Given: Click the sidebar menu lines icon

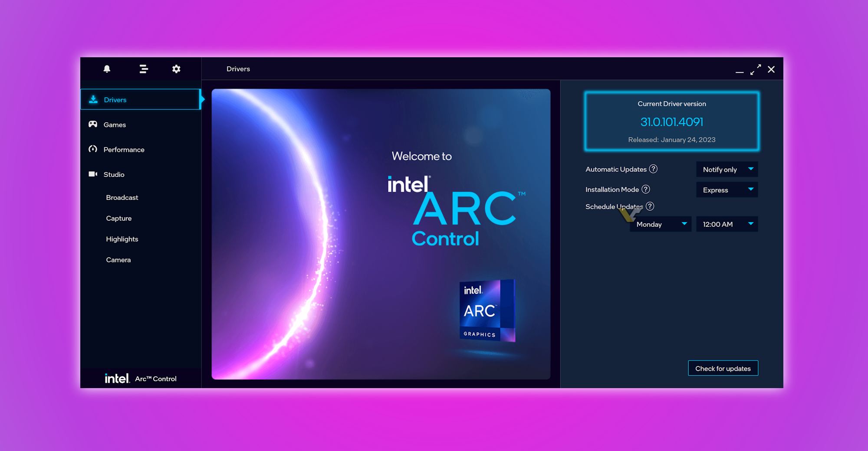Looking at the screenshot, I should tap(144, 69).
